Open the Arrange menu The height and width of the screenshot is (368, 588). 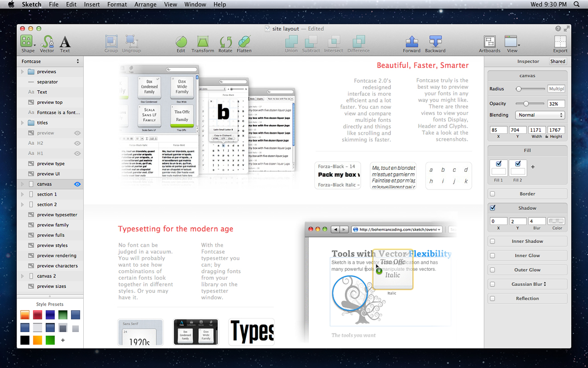click(x=145, y=4)
